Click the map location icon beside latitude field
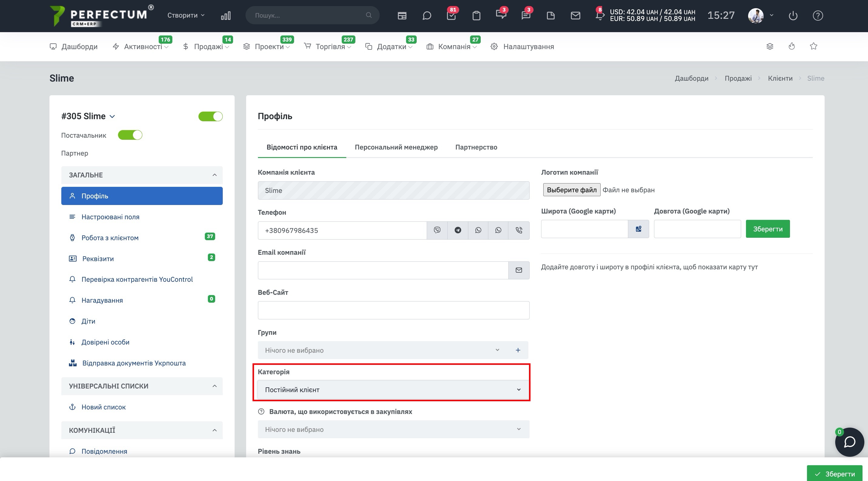 pos(639,229)
